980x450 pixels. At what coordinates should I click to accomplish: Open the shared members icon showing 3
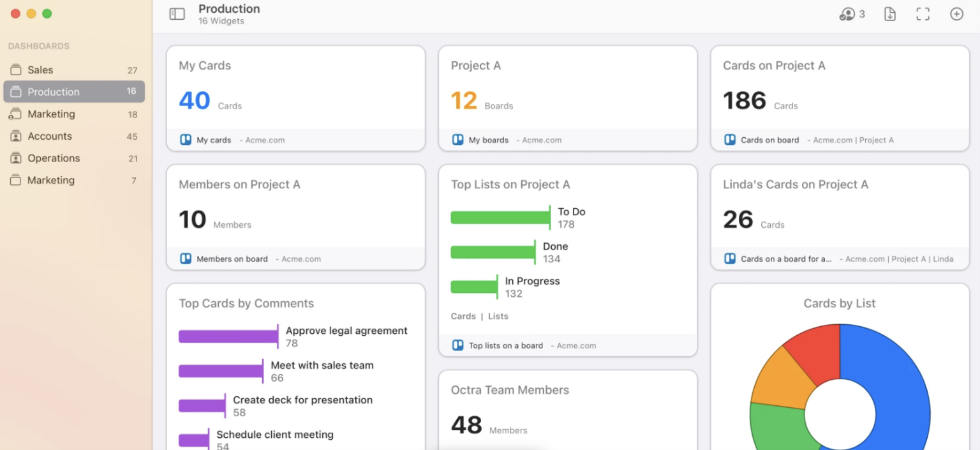tap(849, 13)
